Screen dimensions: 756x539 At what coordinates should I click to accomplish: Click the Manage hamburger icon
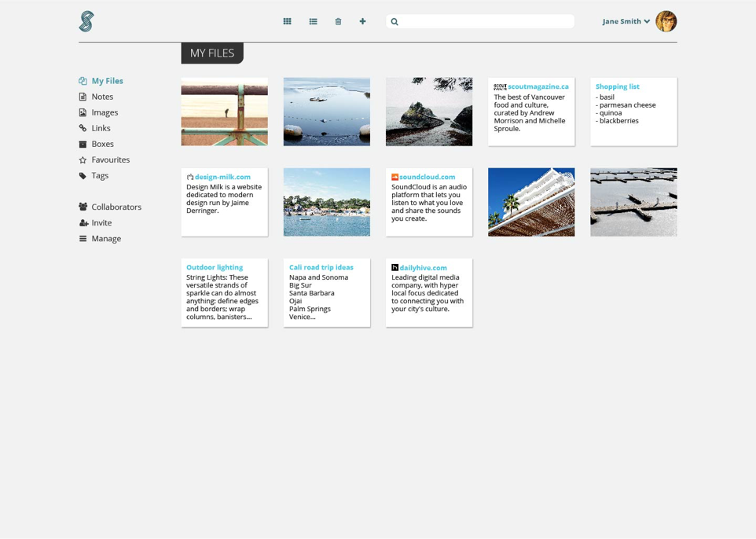coord(83,239)
